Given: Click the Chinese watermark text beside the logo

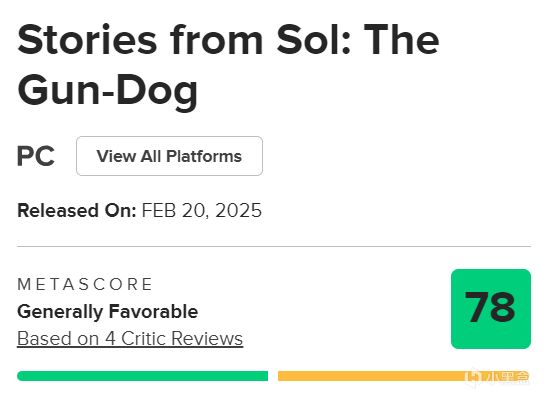Looking at the screenshot, I should (x=507, y=376).
